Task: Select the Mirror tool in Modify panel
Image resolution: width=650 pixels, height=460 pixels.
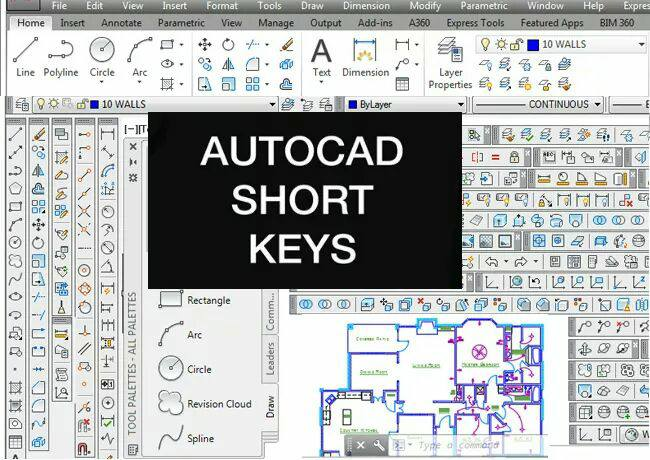Action: click(x=228, y=64)
